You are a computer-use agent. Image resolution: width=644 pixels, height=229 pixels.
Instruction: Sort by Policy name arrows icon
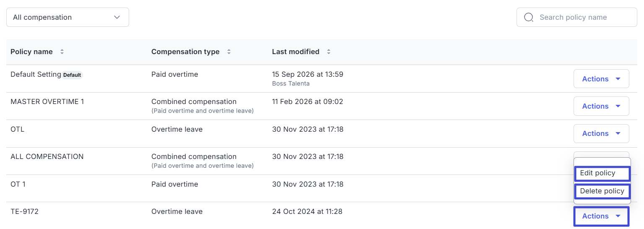(x=62, y=52)
